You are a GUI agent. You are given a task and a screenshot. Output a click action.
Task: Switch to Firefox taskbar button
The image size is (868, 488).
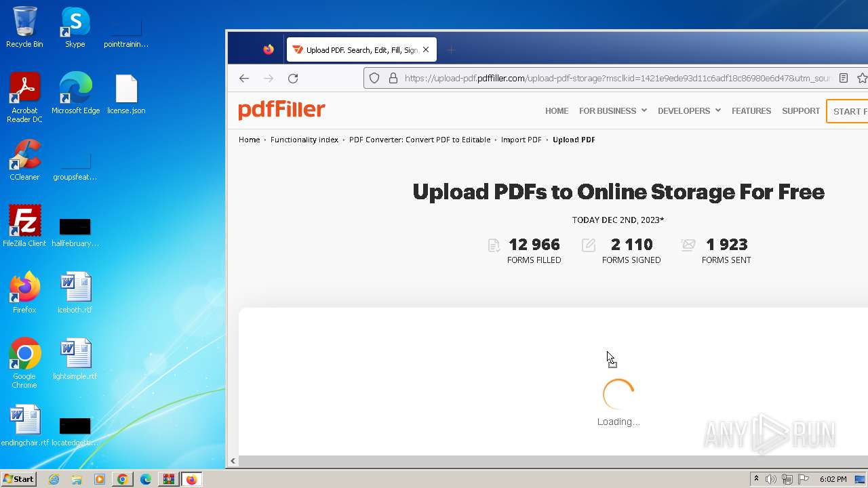[x=192, y=479]
